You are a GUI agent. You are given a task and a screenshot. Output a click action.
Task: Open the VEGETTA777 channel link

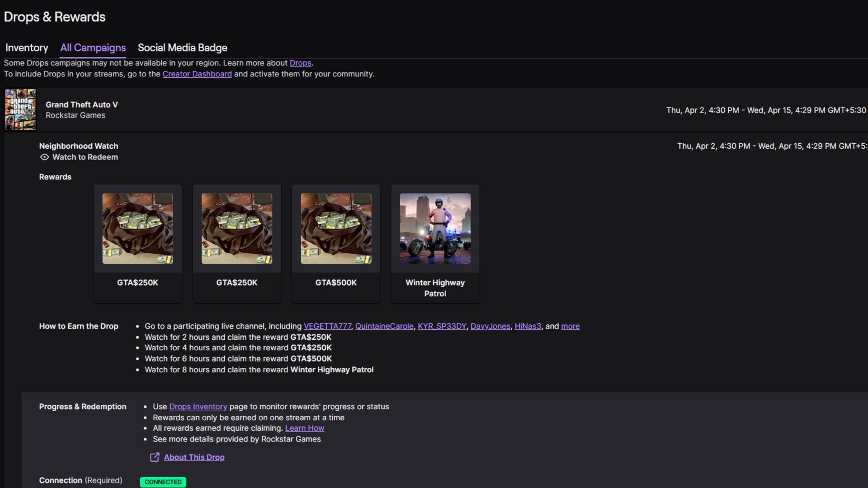click(327, 326)
